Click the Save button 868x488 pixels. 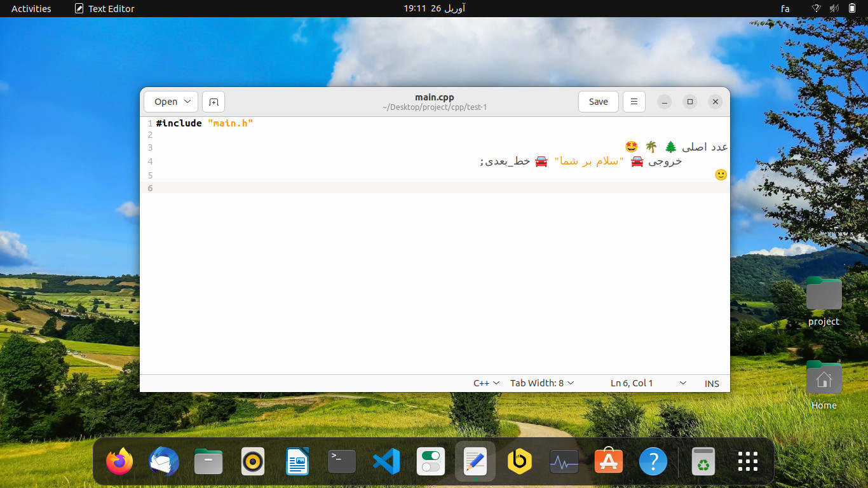click(598, 102)
